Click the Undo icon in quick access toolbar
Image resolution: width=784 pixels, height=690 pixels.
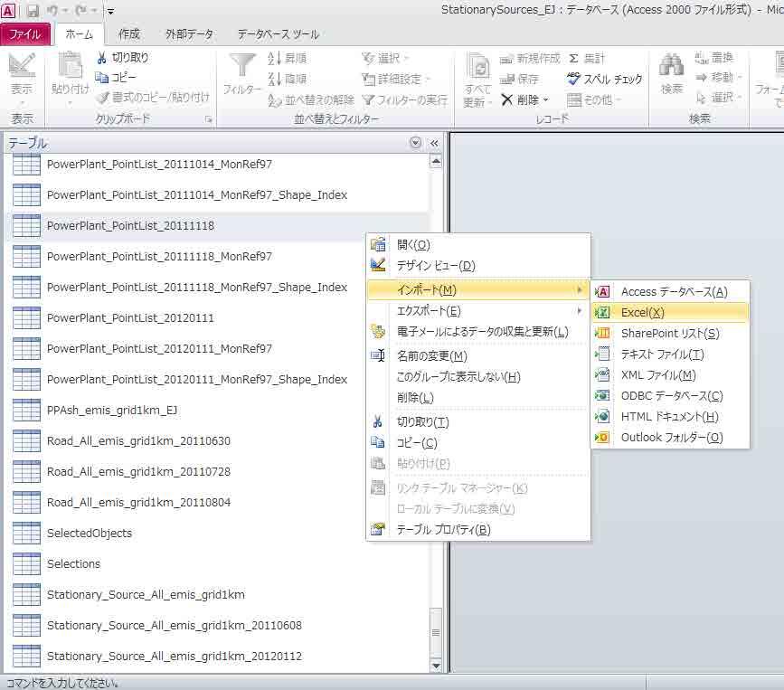pos(52,11)
